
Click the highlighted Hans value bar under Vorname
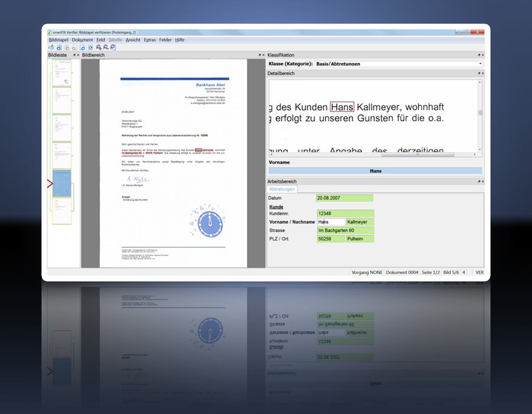(x=375, y=171)
